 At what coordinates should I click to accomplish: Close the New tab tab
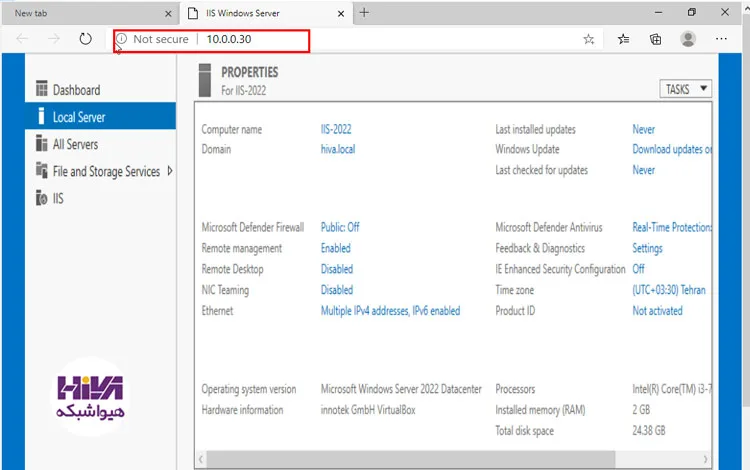pos(168,14)
